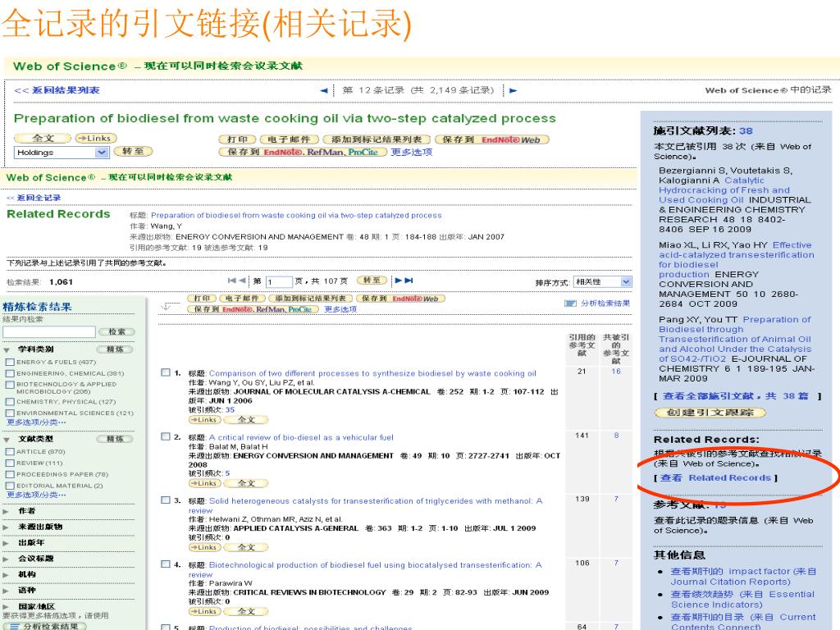The image size is (840, 630).
Task: Click 精炼 button for 文献类型
Action: click(115, 440)
